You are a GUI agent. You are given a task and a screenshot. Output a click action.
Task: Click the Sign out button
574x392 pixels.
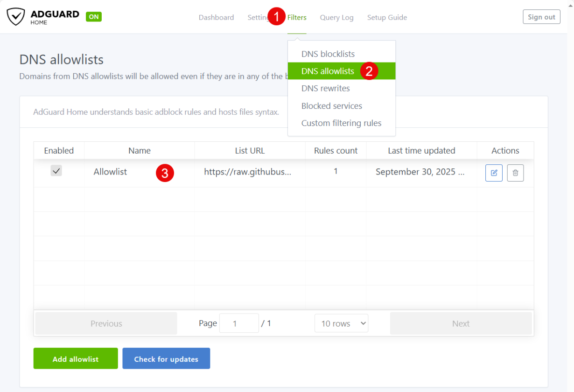[541, 17]
